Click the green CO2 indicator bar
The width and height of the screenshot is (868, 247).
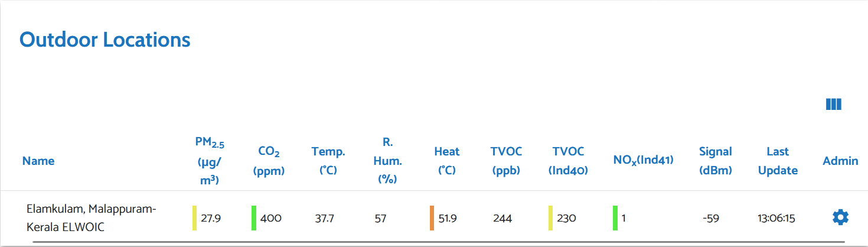pos(254,218)
